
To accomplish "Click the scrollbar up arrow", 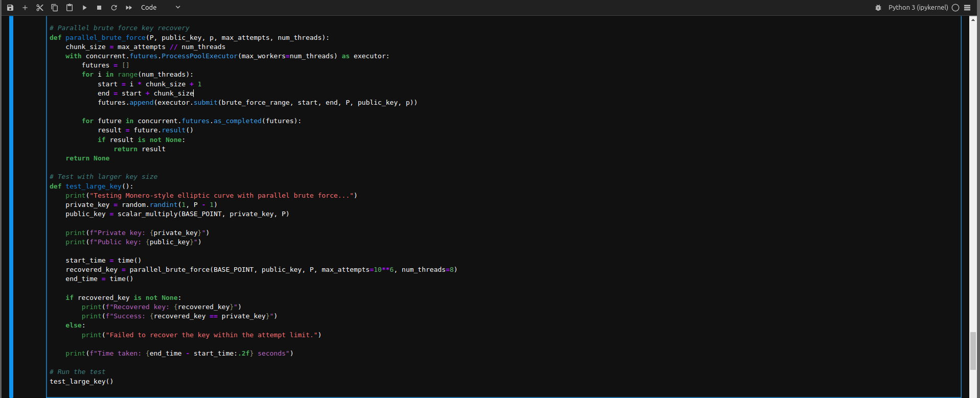I will [x=973, y=19].
